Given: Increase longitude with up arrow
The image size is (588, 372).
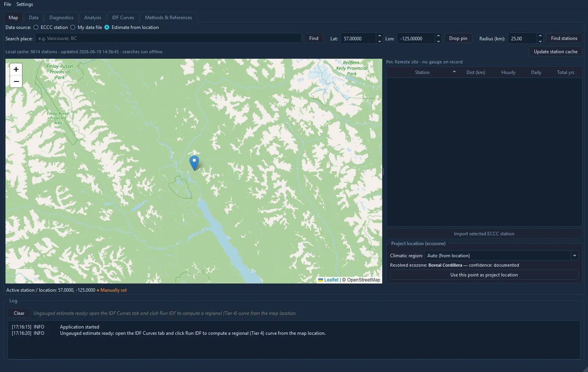Looking at the screenshot, I should (x=438, y=36).
